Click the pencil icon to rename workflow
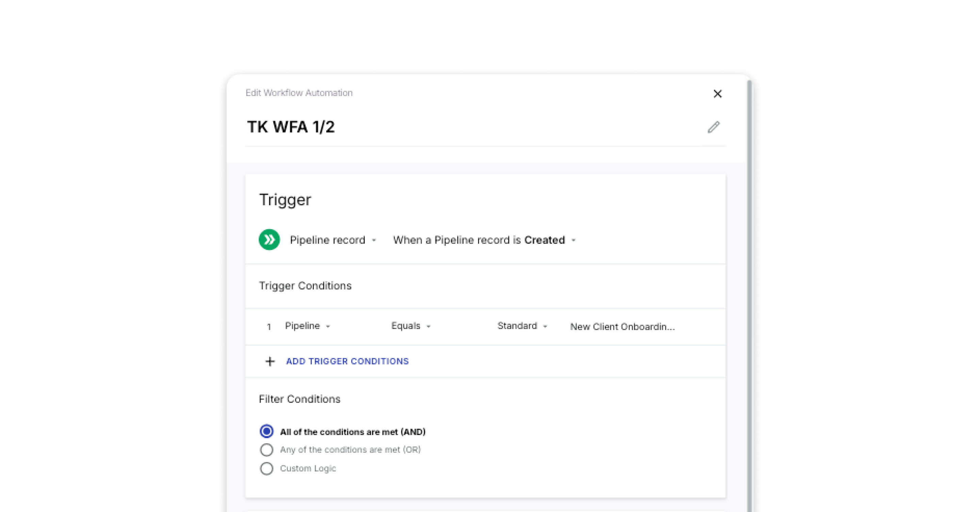 [x=713, y=127]
